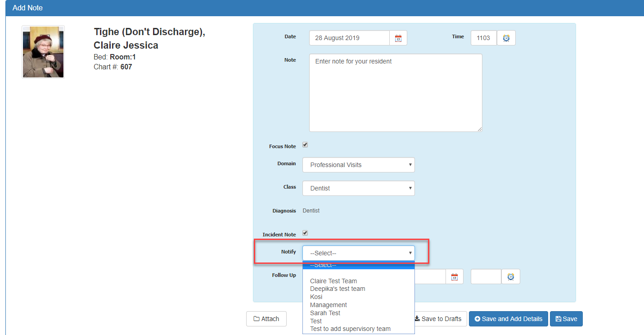Click Save to Drafts
644x335 pixels.
click(x=438, y=319)
